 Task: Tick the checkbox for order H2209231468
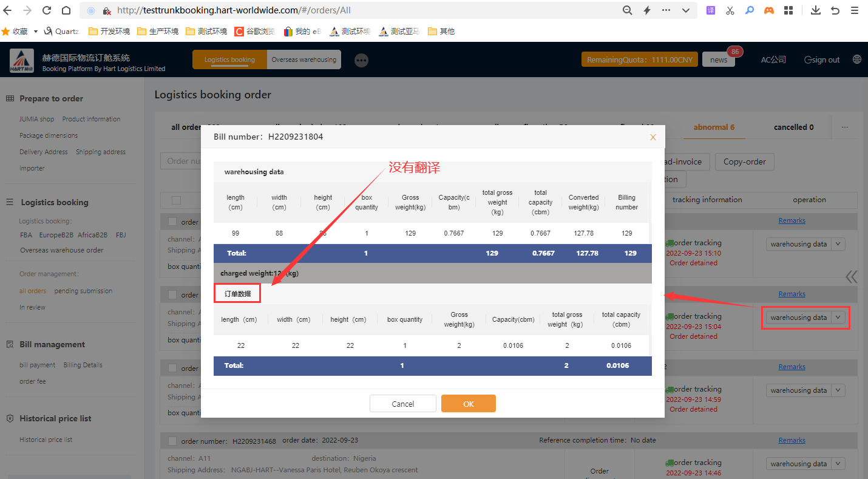172,441
